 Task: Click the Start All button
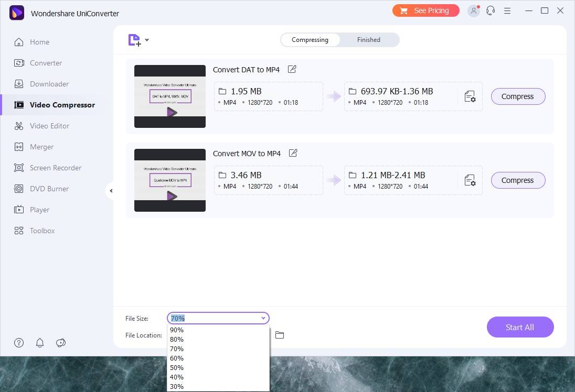coord(520,327)
